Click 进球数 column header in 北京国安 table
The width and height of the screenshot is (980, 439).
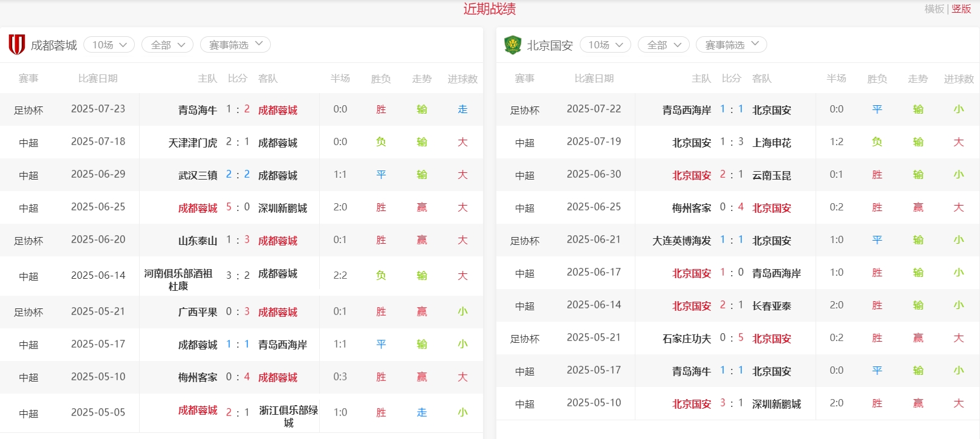tap(958, 79)
